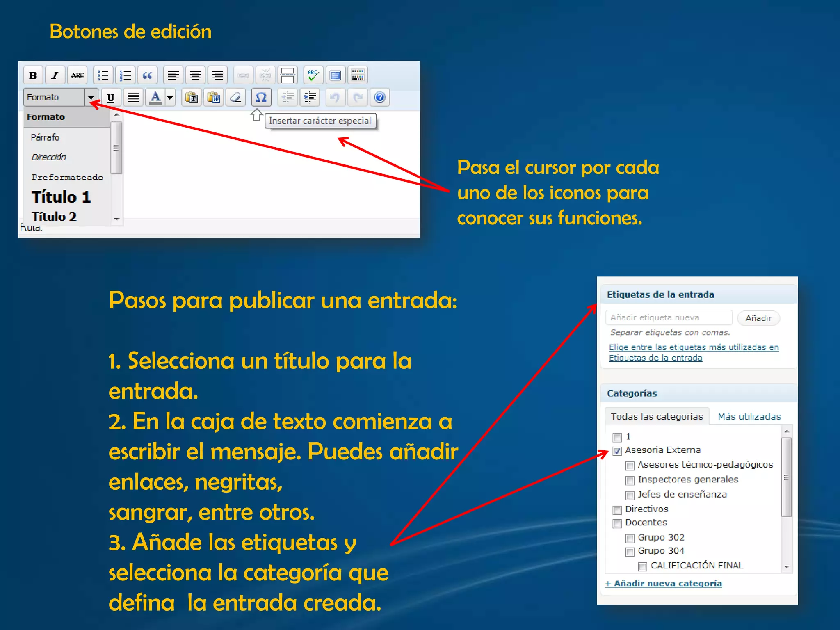
Task: Click the format list scrollbar thumb
Action: (x=116, y=148)
